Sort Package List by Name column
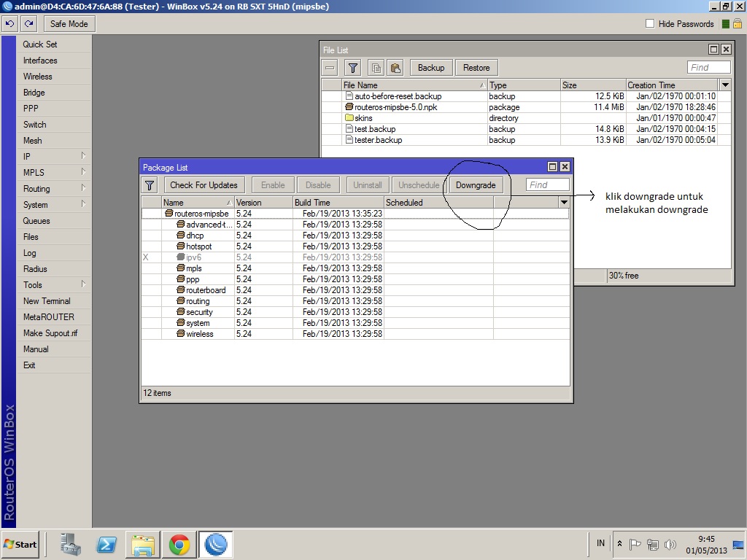Viewport: 747px width, 560px height. coord(198,203)
